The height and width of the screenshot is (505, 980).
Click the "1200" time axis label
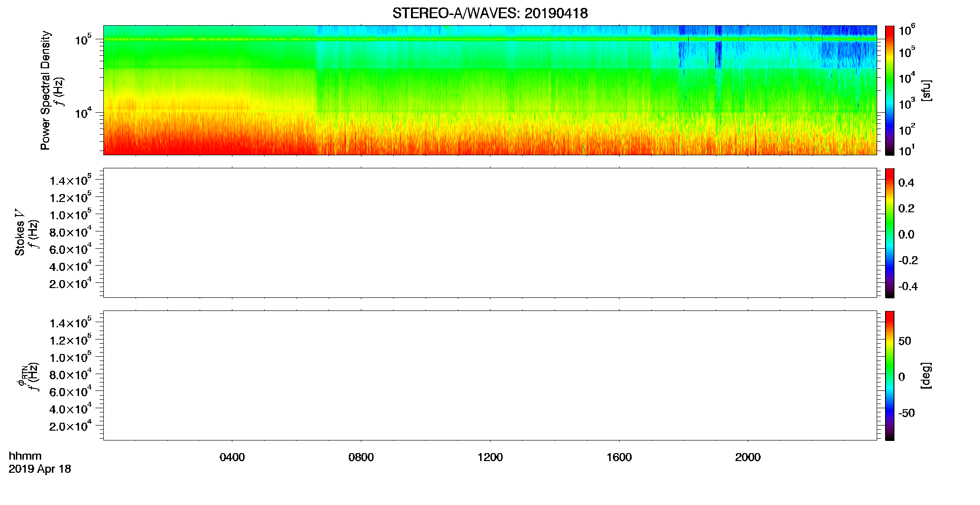tap(490, 457)
